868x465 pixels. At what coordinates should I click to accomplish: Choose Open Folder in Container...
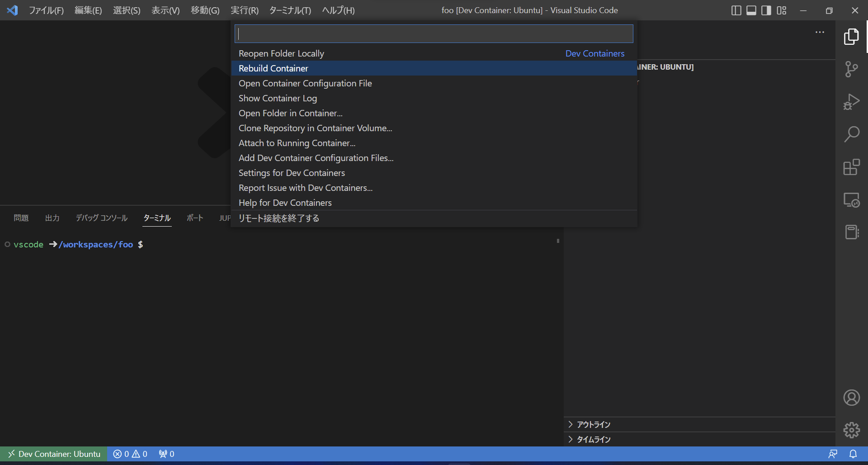tap(434, 113)
